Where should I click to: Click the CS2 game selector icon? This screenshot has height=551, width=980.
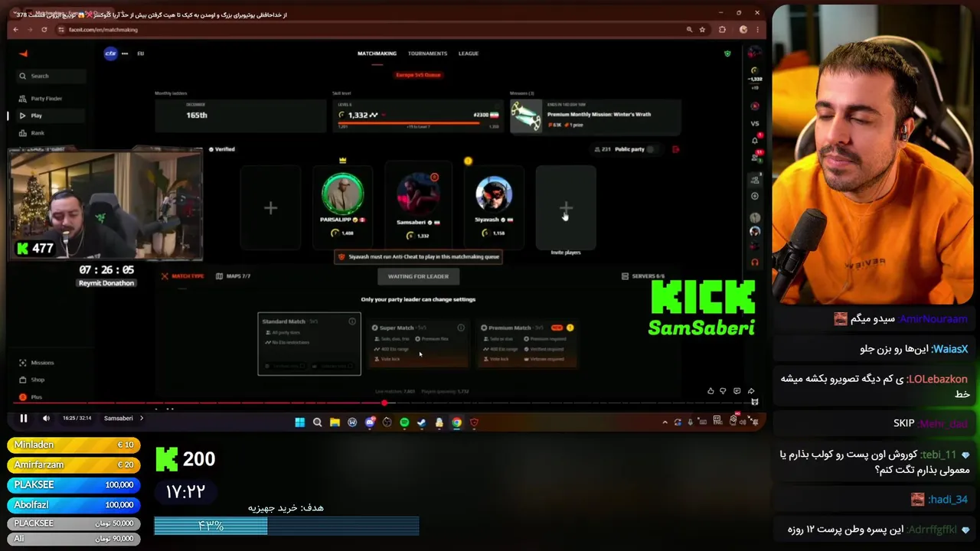110,54
